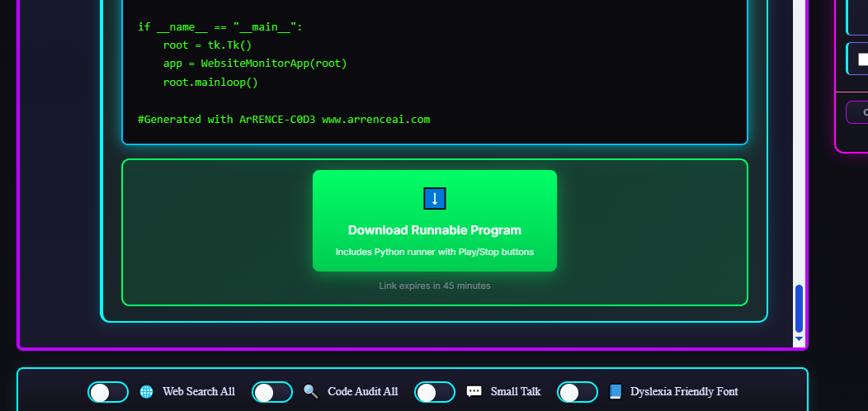Click the 'Web Search All' label

coord(199,392)
